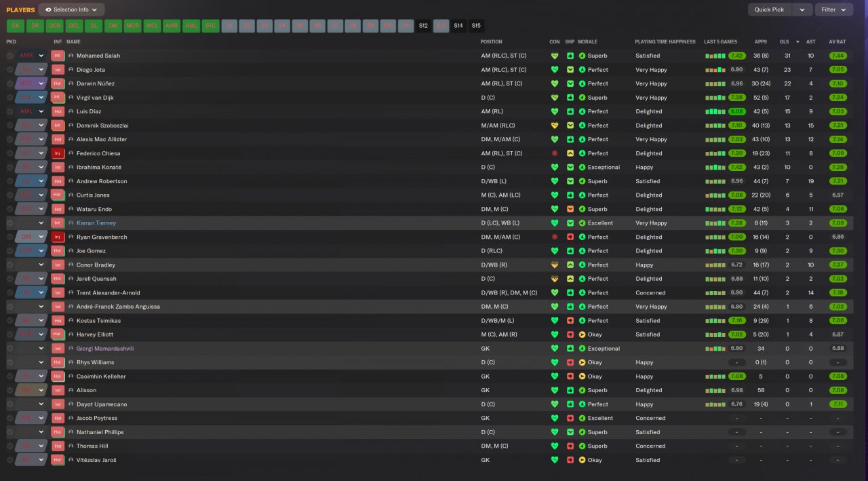The height and width of the screenshot is (481, 868).
Task: Open the Filter dropdown
Action: [x=834, y=9]
